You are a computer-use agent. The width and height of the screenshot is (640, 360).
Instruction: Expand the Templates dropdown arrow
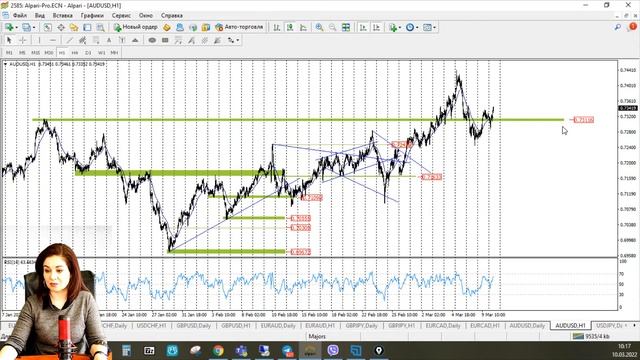(434, 27)
